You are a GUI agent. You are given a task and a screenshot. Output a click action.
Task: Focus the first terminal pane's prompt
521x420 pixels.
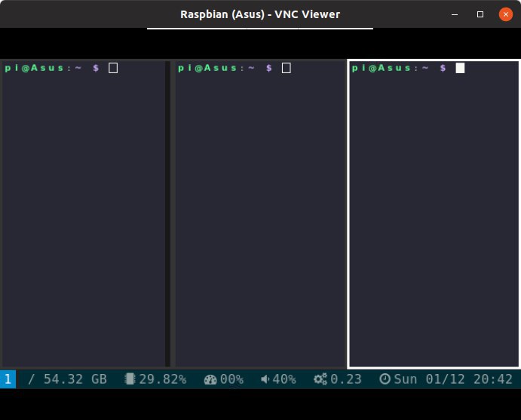[52, 68]
